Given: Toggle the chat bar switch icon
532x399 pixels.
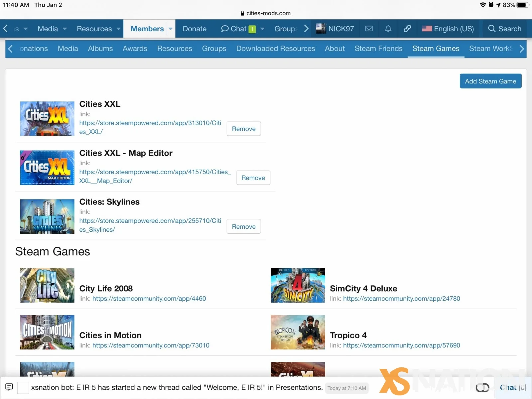Looking at the screenshot, I should [482, 387].
